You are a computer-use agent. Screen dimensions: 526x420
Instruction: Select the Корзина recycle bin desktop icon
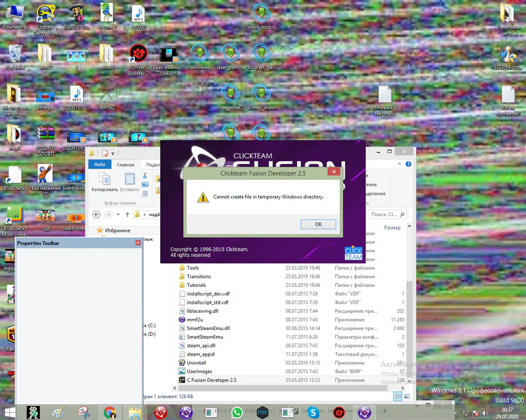point(15,57)
